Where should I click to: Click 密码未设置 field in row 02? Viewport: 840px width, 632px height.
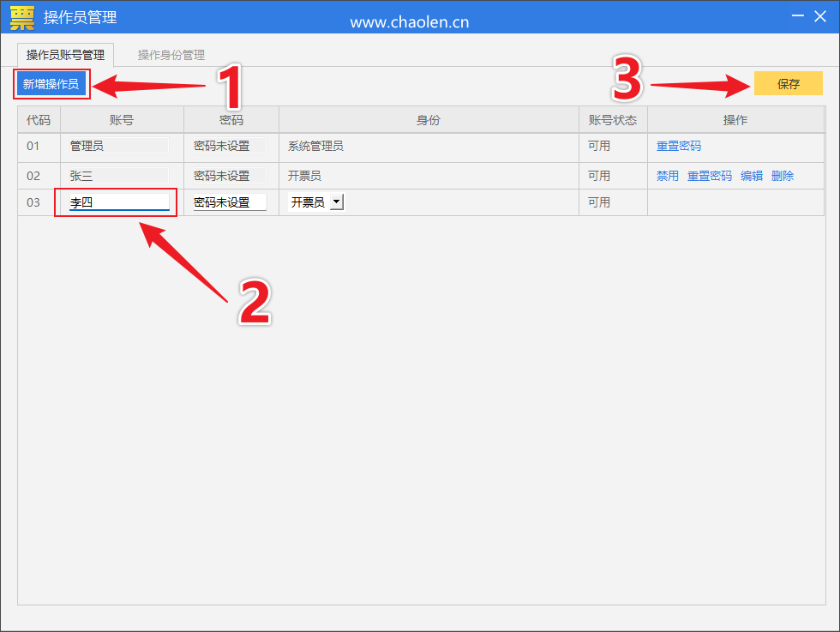(230, 176)
